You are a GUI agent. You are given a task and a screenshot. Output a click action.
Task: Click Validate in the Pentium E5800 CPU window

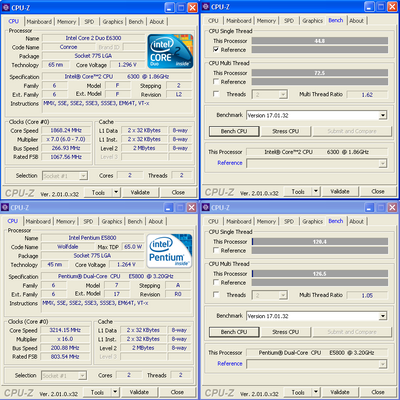coord(139,392)
